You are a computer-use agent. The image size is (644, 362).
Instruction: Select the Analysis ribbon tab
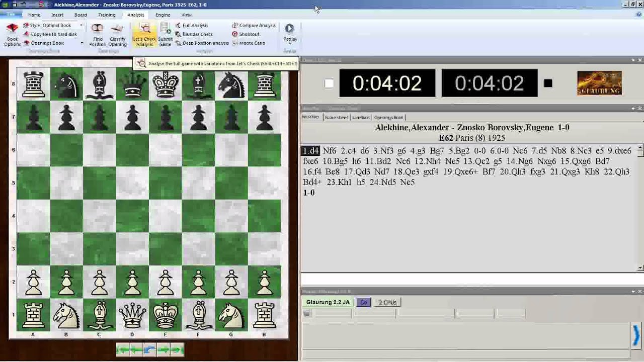click(135, 15)
